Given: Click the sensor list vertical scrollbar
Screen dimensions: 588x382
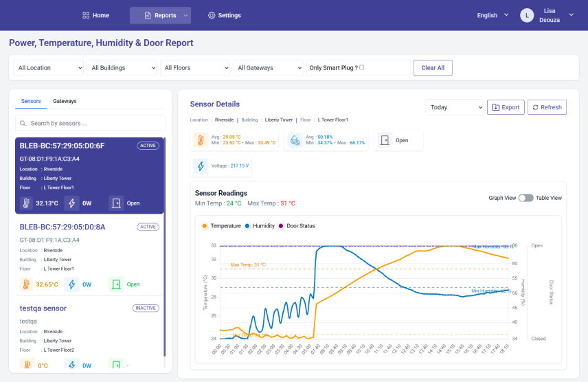Looking at the screenshot, I should click(x=164, y=247).
